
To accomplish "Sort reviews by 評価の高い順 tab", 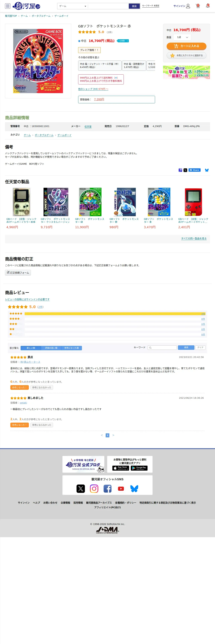I will tap(51, 348).
